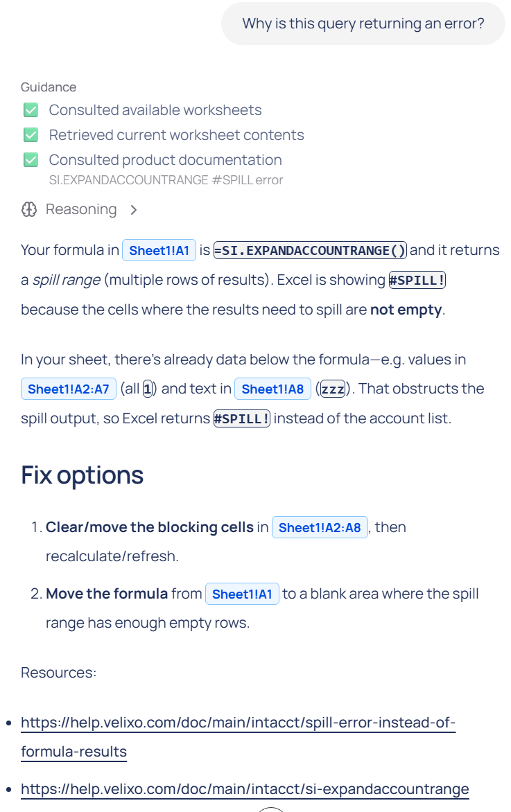Open the spill-error-instead-of-formula-results help link
The width and height of the screenshot is (511, 812).
238,723
